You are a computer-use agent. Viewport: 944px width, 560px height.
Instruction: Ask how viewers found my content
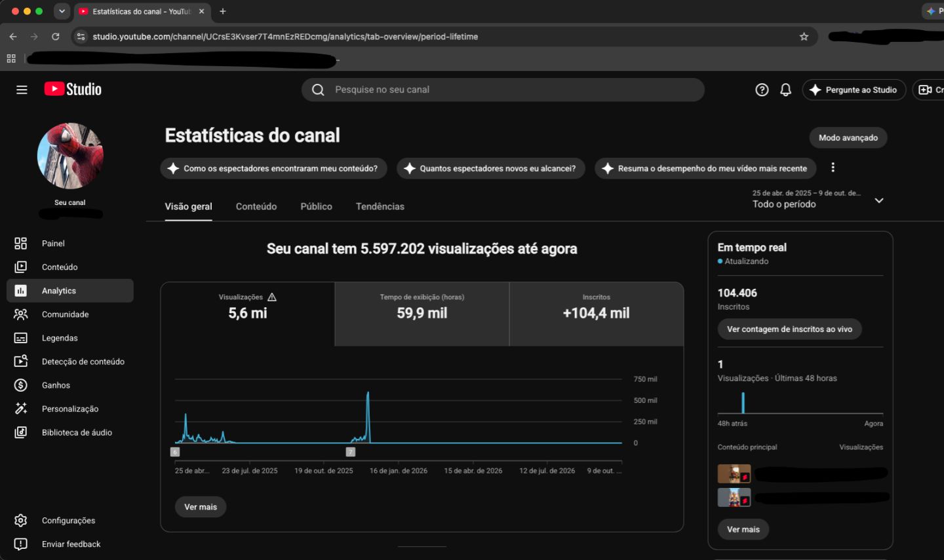273,168
